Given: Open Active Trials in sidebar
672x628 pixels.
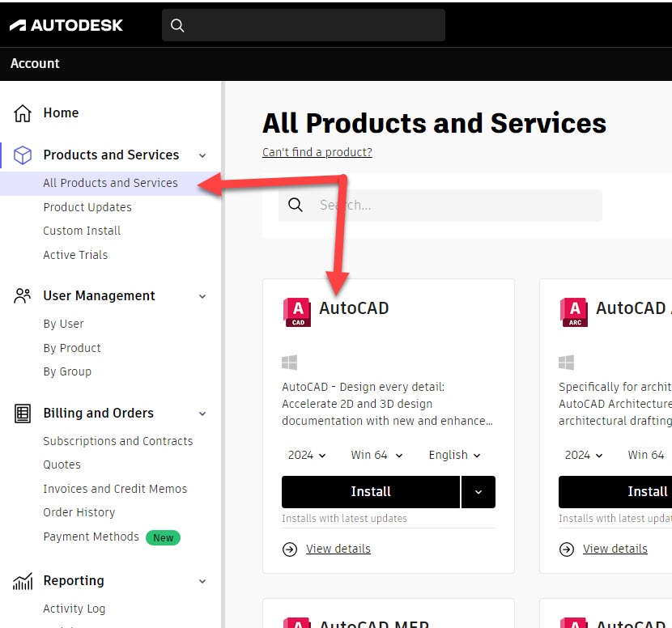Looking at the screenshot, I should point(75,255).
